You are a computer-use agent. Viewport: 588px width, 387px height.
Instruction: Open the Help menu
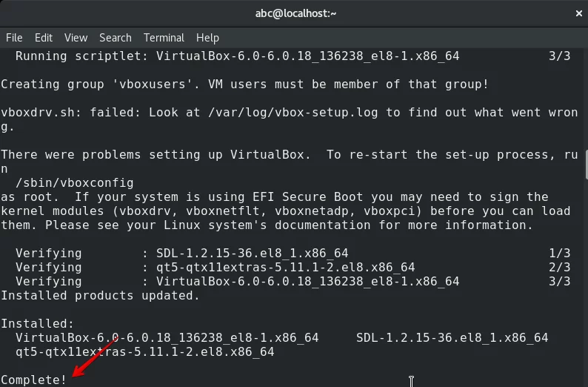pyautogui.click(x=207, y=38)
